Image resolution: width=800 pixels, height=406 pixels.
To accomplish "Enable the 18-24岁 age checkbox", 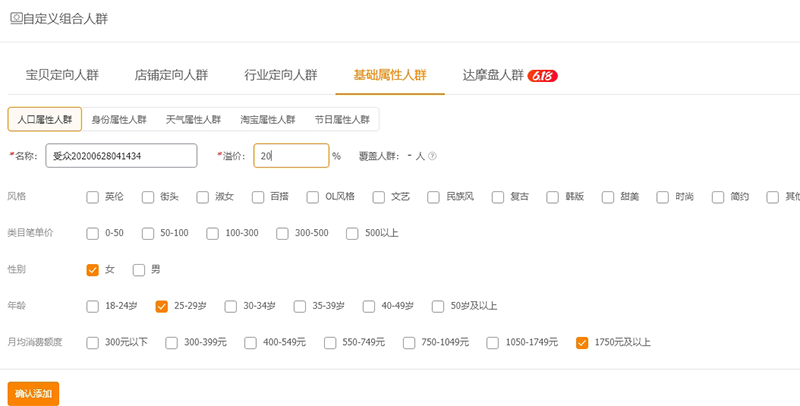I will click(93, 306).
